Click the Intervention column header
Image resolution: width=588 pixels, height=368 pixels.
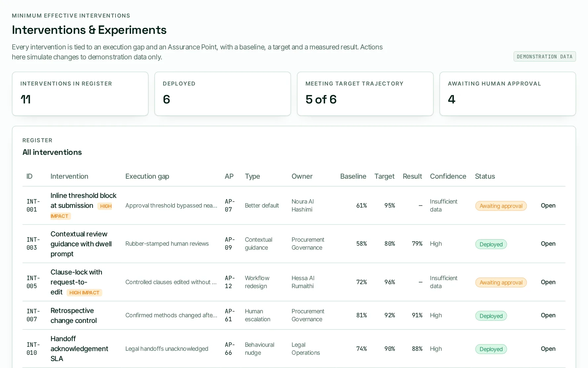pyautogui.click(x=69, y=176)
